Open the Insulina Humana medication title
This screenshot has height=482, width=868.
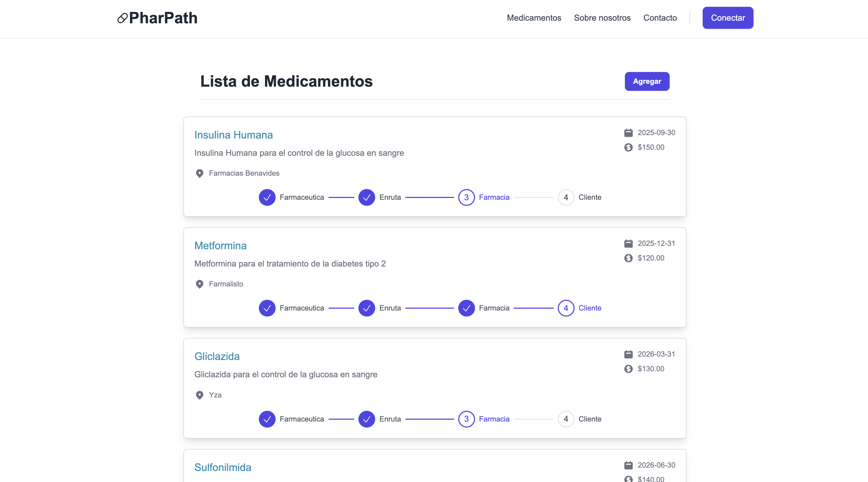[233, 135]
